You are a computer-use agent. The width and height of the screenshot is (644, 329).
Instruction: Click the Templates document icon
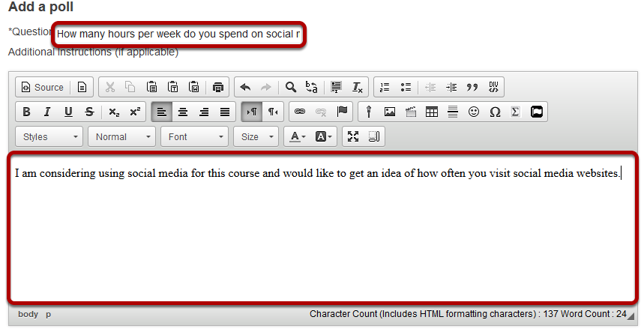82,87
